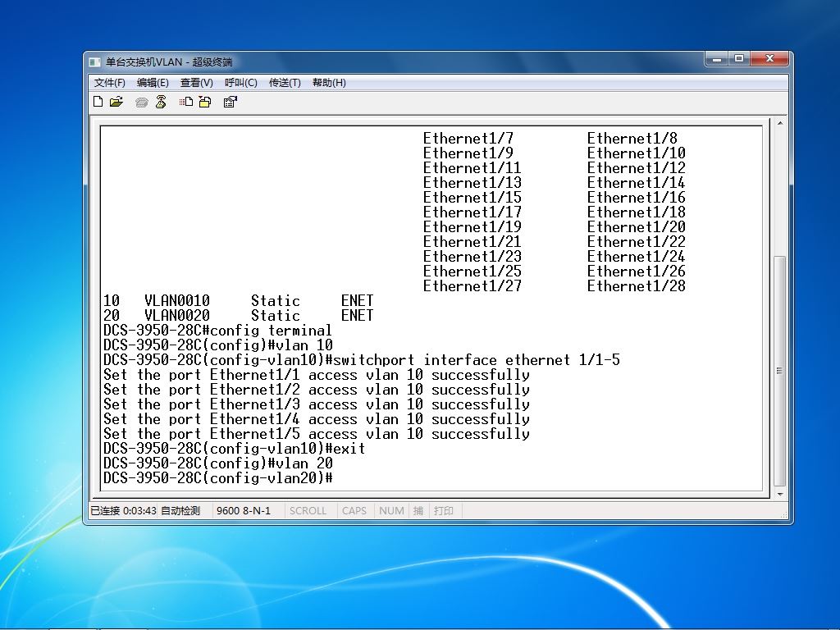Image resolution: width=840 pixels, height=630 pixels.
Task: Click the terminal scrollbar down arrow
Action: point(780,494)
